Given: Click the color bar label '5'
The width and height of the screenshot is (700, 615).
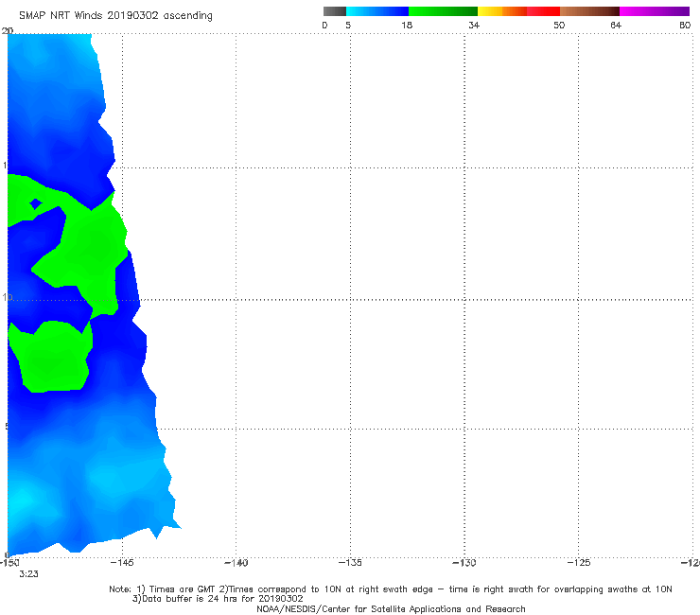Looking at the screenshot, I should (x=348, y=25).
